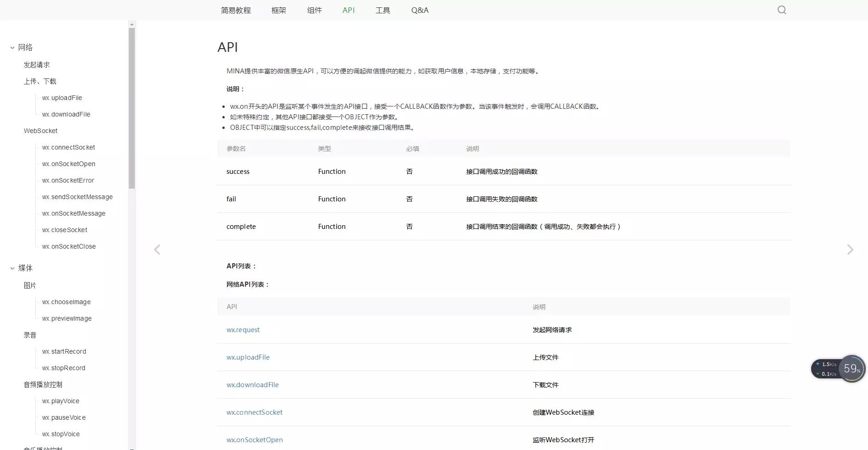Open the Q&A tab
The width and height of the screenshot is (868, 450).
pyautogui.click(x=420, y=10)
